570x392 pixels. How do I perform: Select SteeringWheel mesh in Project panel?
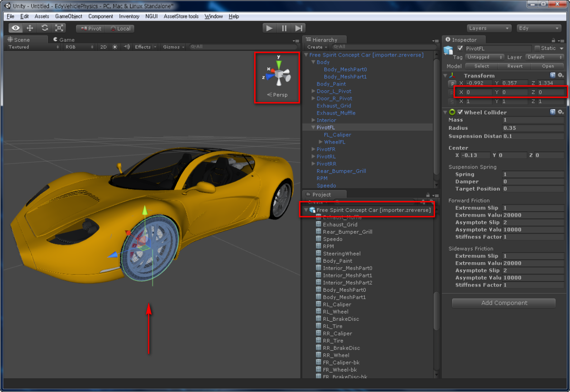342,254
